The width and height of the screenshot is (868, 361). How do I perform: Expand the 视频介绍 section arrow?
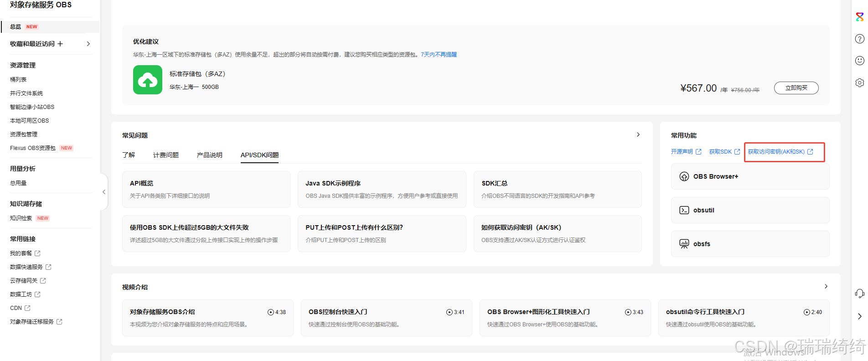click(826, 286)
